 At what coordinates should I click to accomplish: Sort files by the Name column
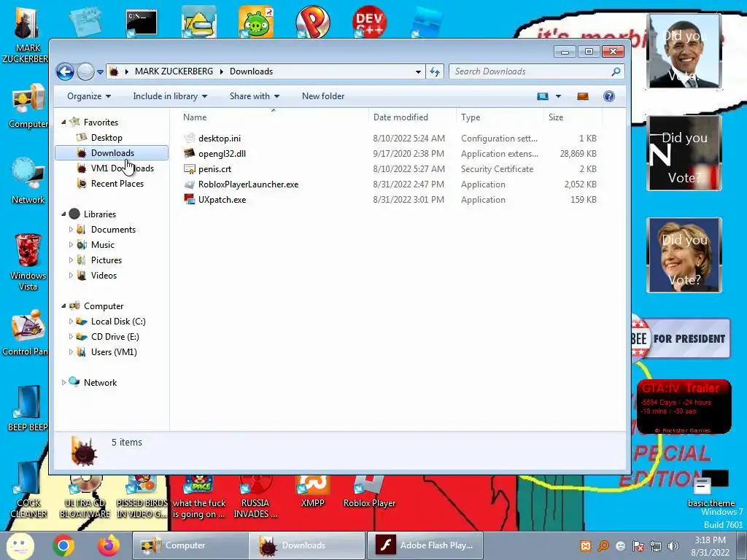coord(274,117)
